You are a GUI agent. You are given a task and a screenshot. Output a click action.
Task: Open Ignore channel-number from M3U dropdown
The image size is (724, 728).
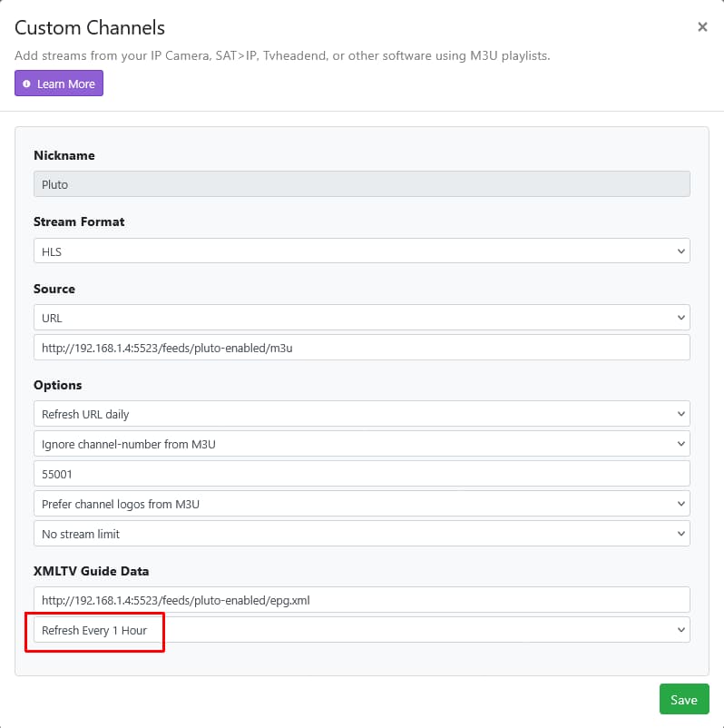(x=361, y=444)
